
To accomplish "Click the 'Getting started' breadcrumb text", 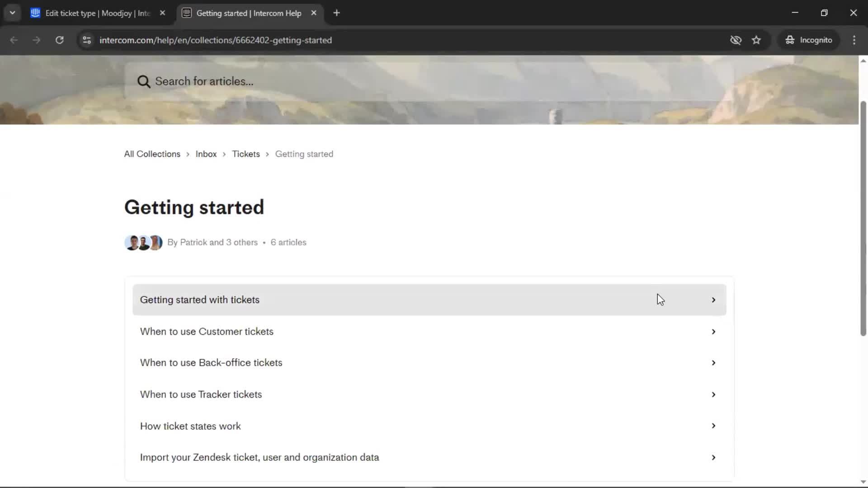I will tap(304, 154).
